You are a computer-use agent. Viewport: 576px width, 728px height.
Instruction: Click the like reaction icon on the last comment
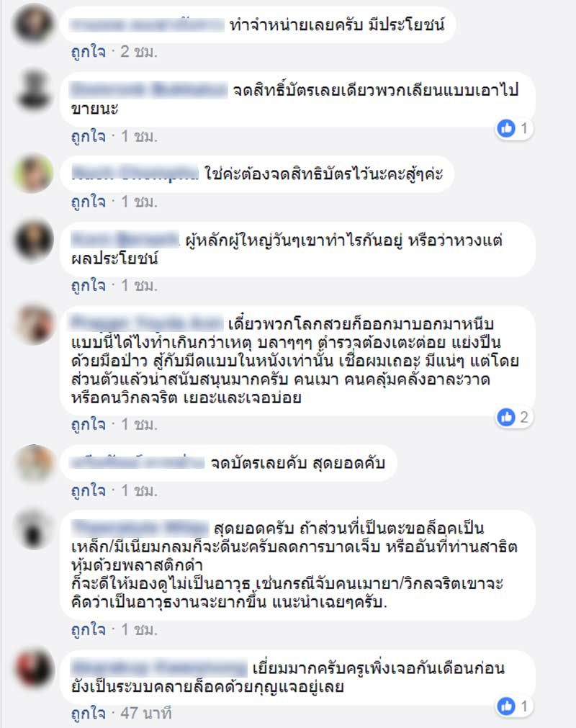click(506, 706)
